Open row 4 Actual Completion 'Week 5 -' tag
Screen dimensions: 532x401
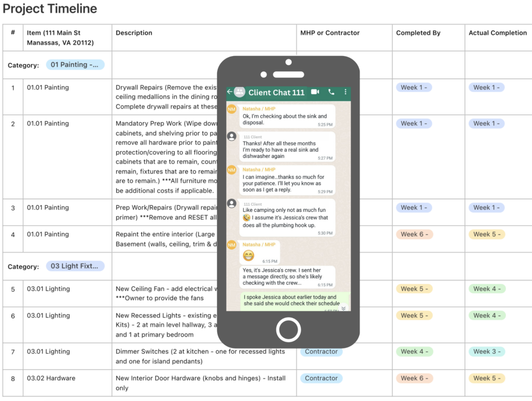tap(487, 234)
